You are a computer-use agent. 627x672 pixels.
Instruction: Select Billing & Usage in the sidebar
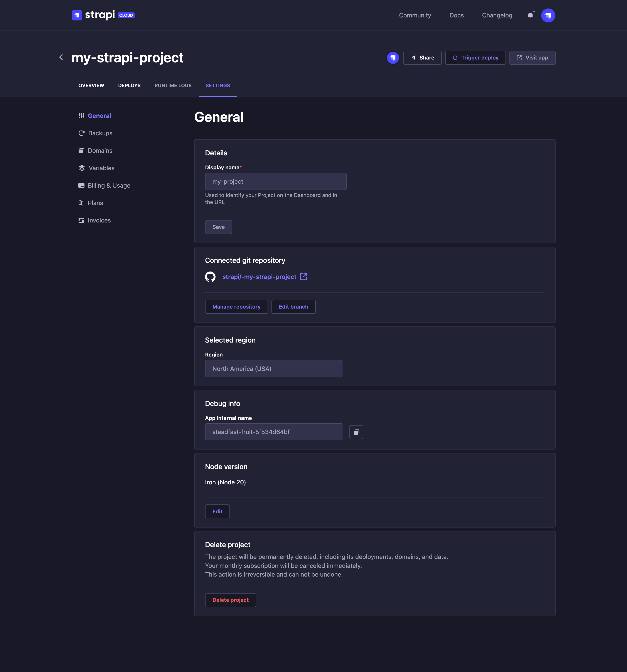click(109, 185)
